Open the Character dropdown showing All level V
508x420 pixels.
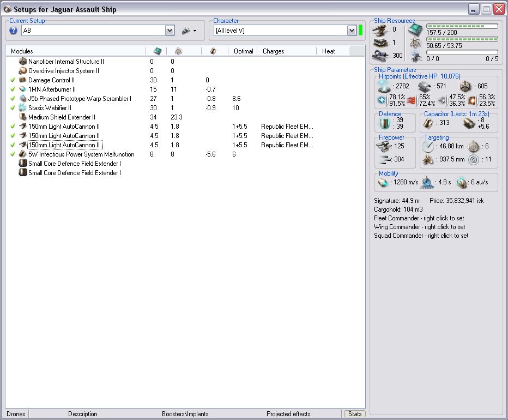352,31
